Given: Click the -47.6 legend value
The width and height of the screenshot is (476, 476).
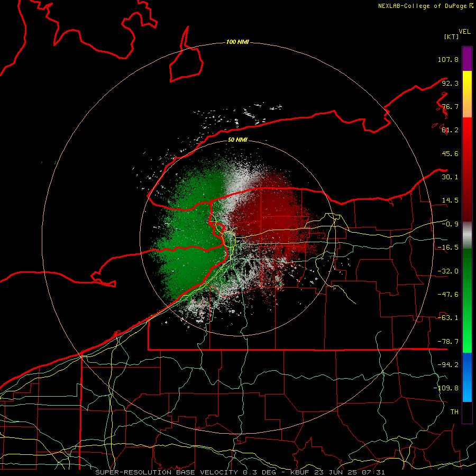Looking at the screenshot, I should (x=448, y=295).
